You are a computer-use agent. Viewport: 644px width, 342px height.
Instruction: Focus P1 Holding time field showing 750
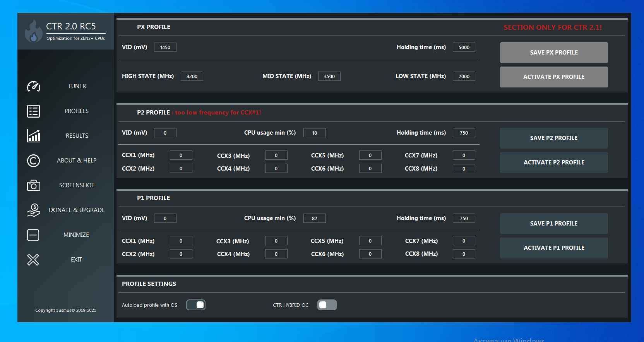(x=464, y=218)
